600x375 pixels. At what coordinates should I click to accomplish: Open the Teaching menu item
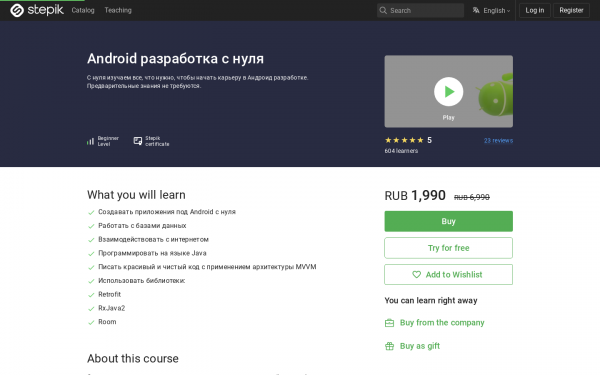click(x=118, y=10)
